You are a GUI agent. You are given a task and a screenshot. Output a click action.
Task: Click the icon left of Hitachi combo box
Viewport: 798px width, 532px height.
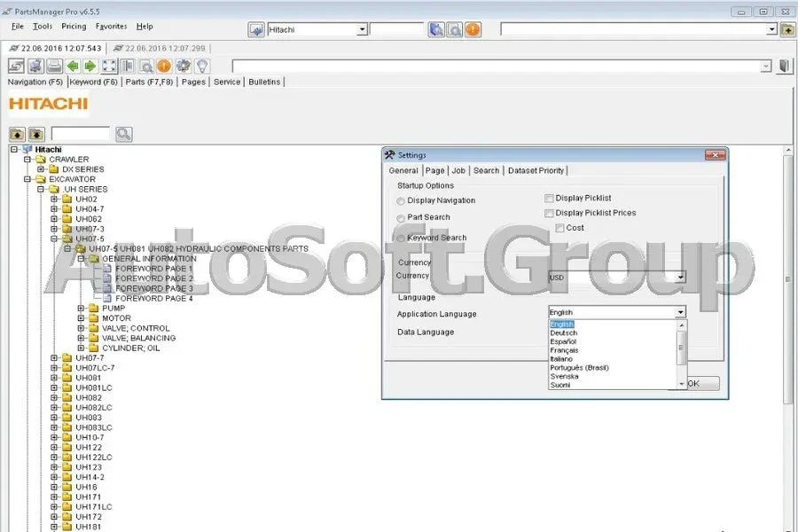coord(256,29)
